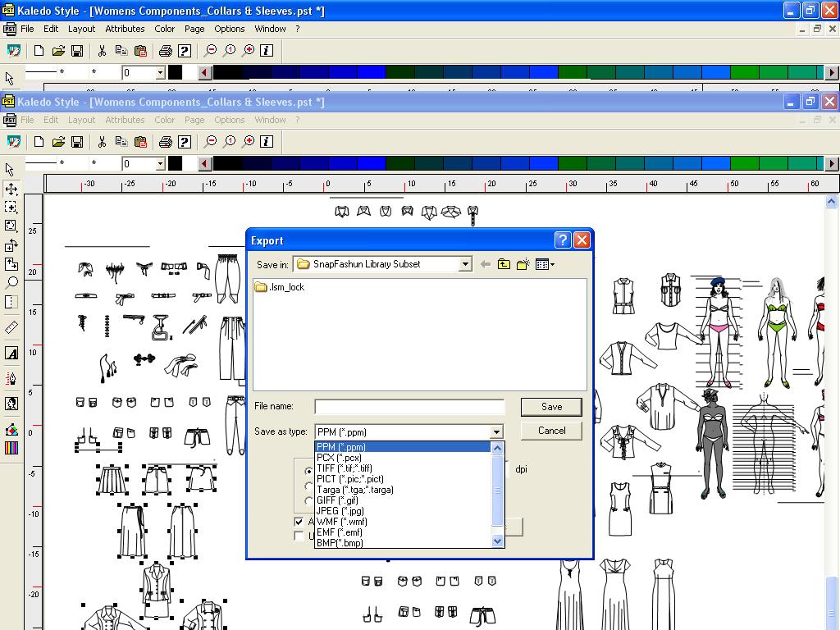Image resolution: width=840 pixels, height=630 pixels.
Task: Click up arrow of canvas vertical scrollbar
Action: coord(832,202)
